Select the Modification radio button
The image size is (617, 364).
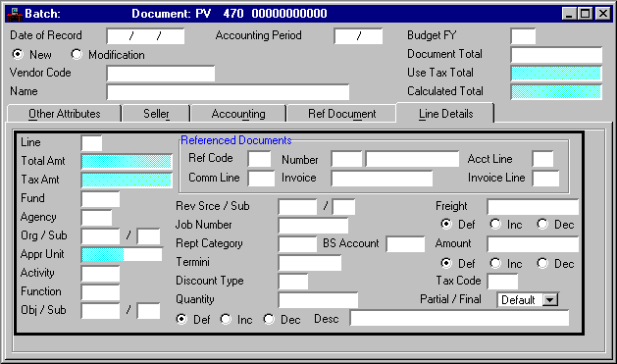coord(77,54)
